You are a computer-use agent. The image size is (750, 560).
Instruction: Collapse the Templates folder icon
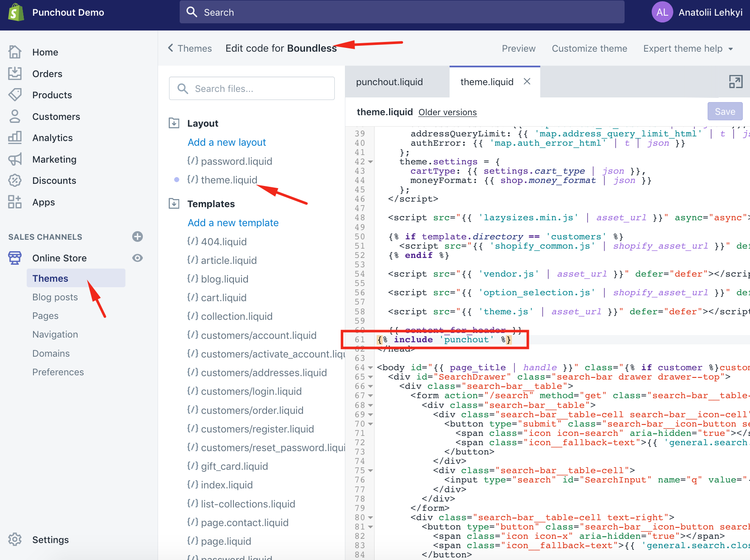[x=174, y=203]
